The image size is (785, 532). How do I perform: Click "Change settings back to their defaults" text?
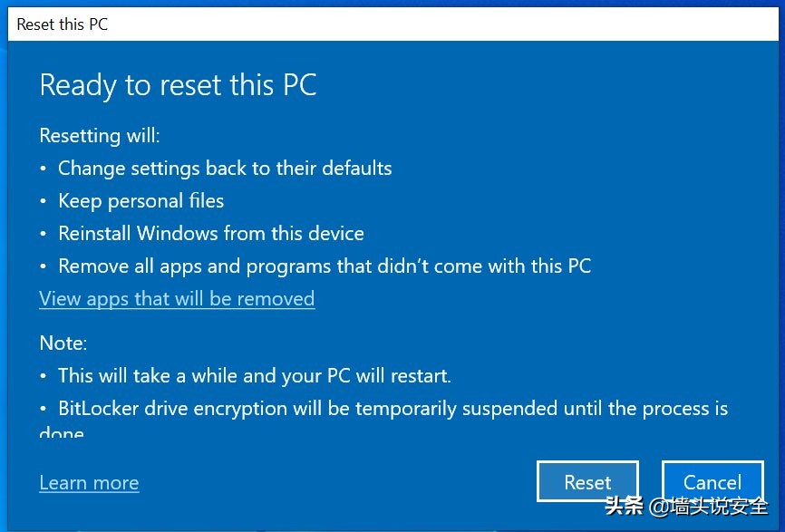[x=225, y=168]
